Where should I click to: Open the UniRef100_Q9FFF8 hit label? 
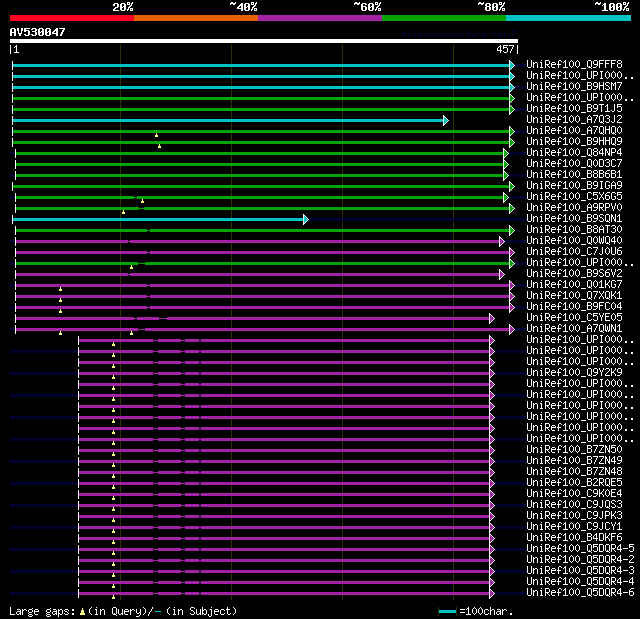574,64
